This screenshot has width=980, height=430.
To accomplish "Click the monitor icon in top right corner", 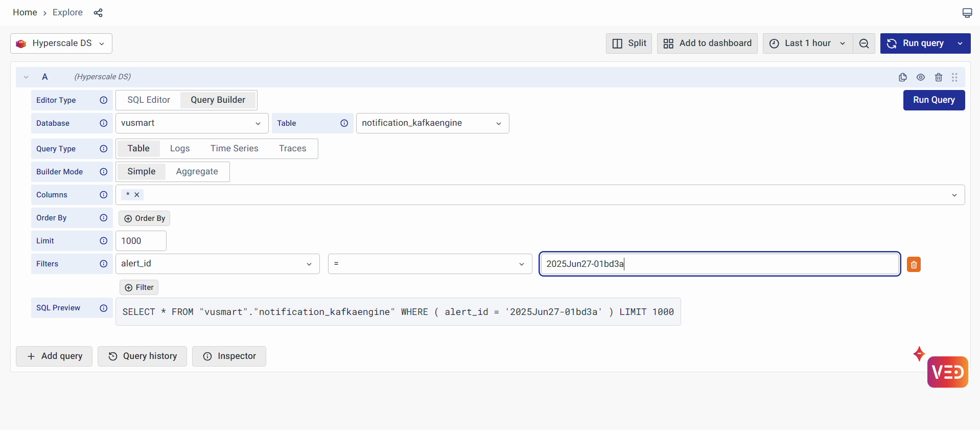I will tap(967, 13).
